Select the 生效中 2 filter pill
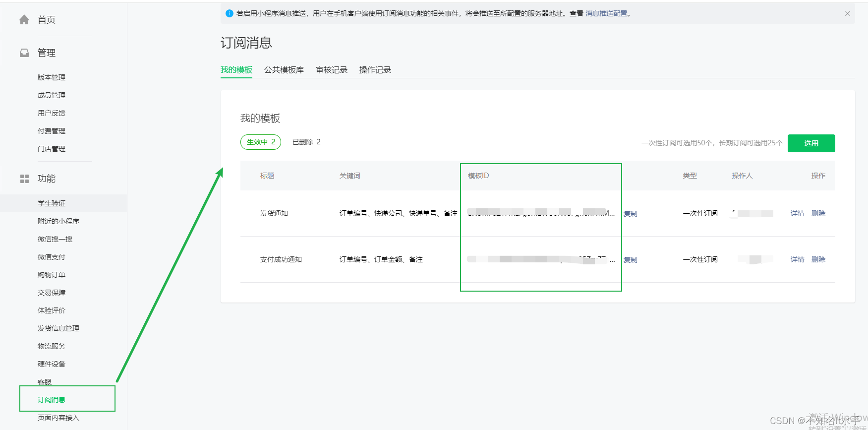The height and width of the screenshot is (430, 868). tap(261, 142)
